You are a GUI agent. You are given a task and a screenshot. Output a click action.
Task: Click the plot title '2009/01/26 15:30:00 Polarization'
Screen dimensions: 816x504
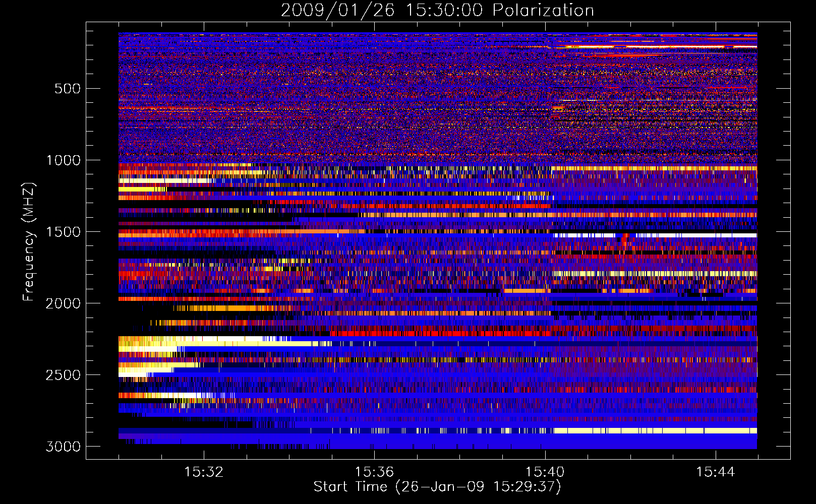pos(437,10)
